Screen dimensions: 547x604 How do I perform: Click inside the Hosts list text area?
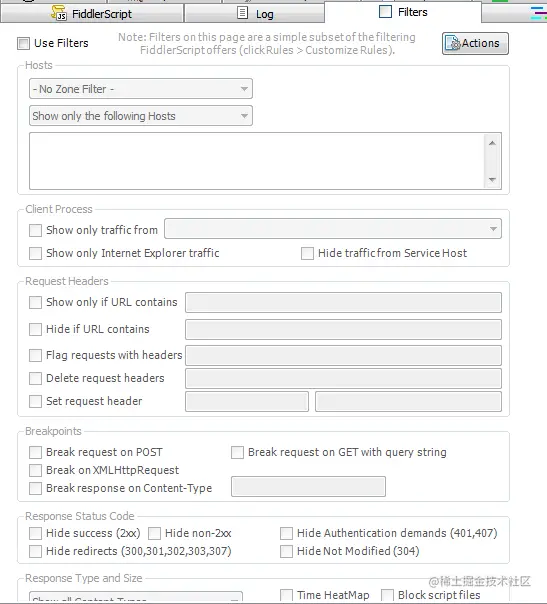tap(257, 161)
